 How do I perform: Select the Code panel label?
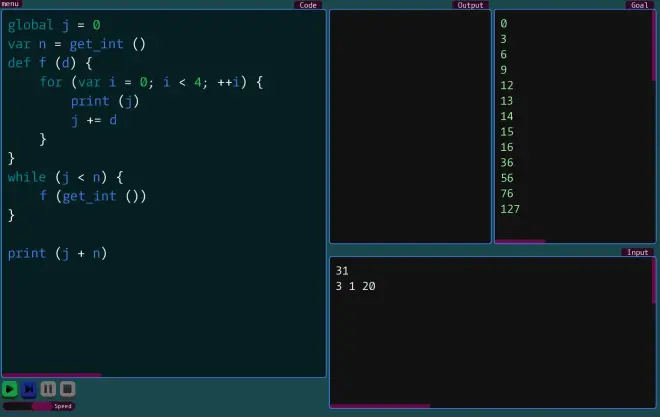coord(308,5)
